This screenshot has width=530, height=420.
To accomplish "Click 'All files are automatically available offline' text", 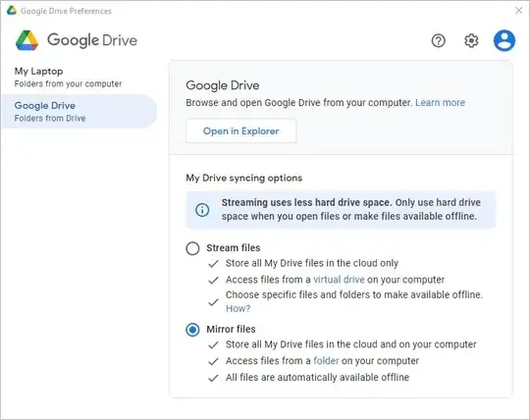I will (317, 377).
